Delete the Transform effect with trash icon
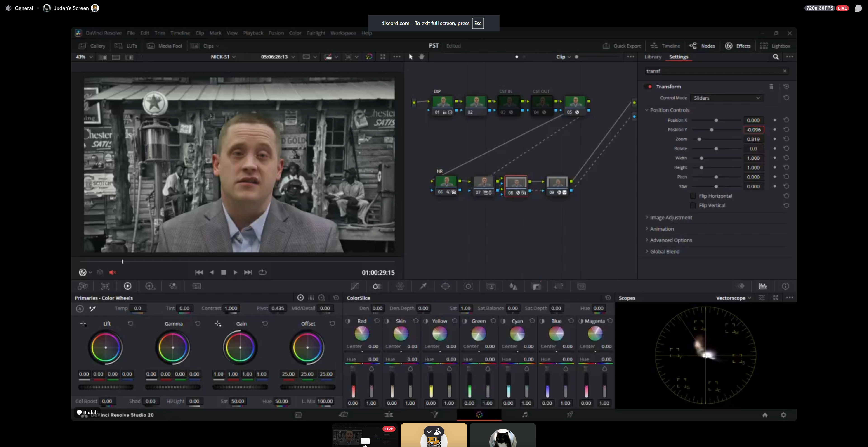The width and height of the screenshot is (868, 447). (x=771, y=87)
